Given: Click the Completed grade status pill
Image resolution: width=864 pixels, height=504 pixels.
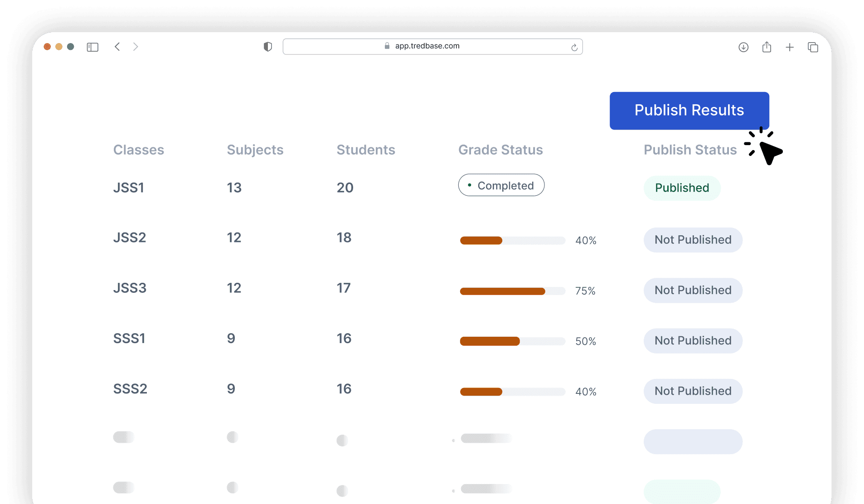Looking at the screenshot, I should point(501,185).
